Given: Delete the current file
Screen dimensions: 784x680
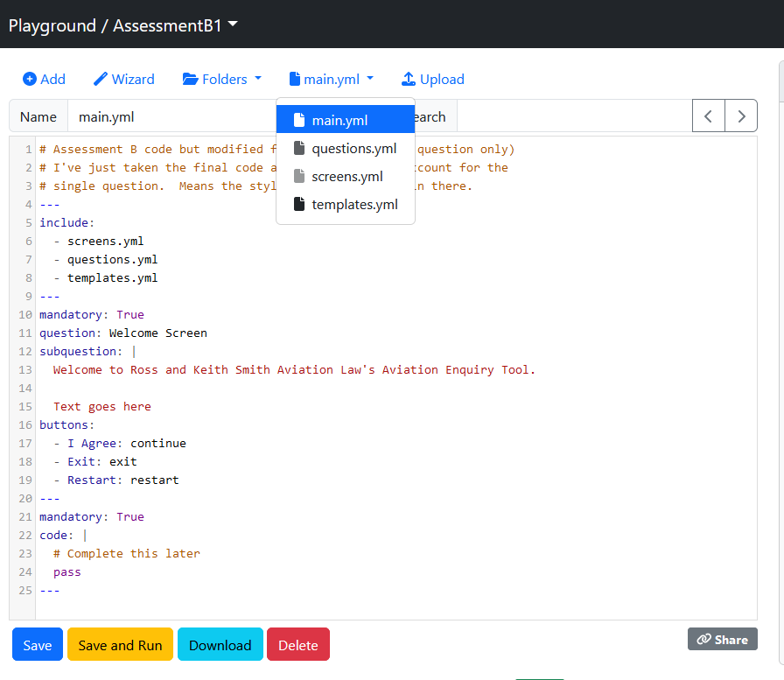Looking at the screenshot, I should coord(297,645).
